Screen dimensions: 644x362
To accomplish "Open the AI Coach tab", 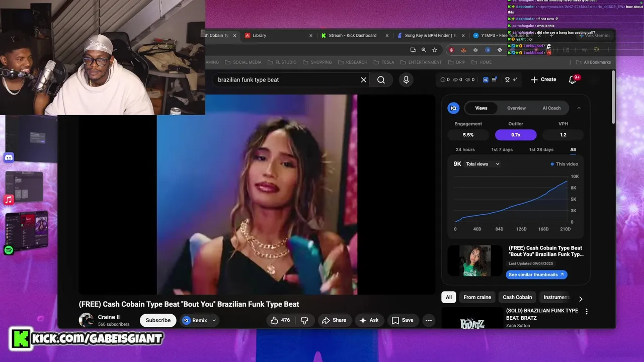I will pyautogui.click(x=551, y=108).
